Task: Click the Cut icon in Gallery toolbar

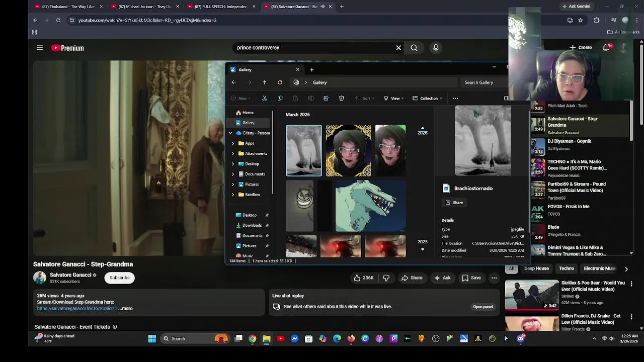Action: pyautogui.click(x=265, y=99)
